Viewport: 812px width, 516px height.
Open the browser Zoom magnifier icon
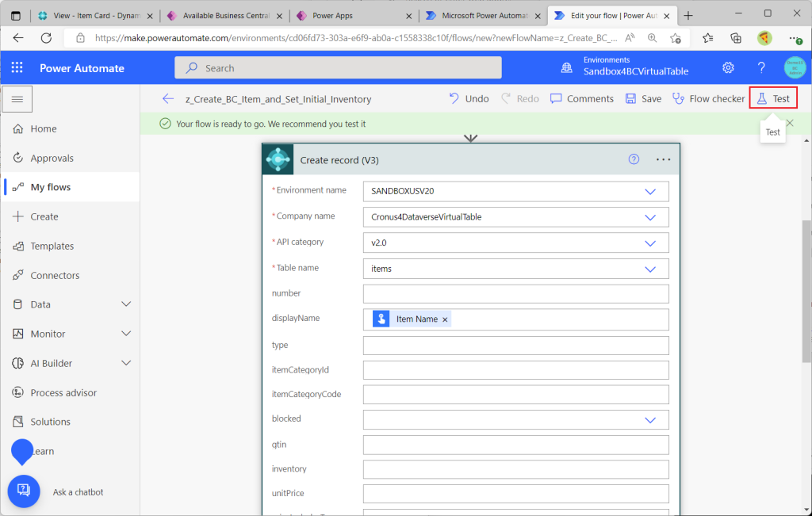652,38
